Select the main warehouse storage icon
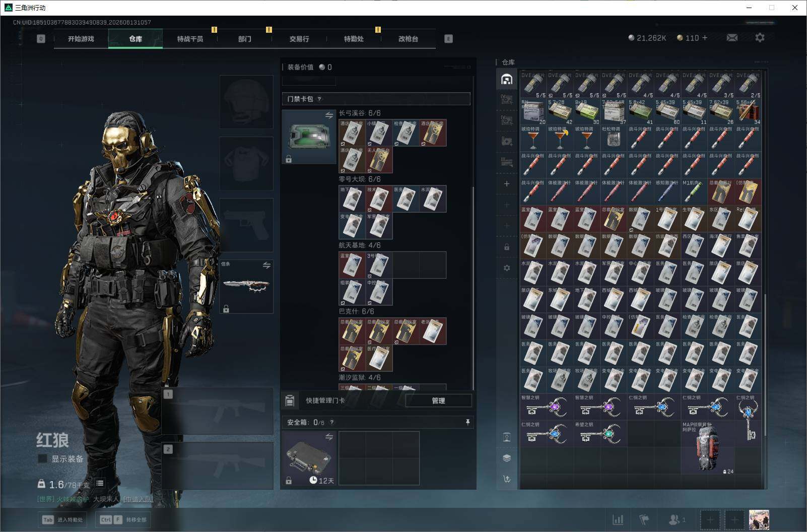This screenshot has width=807, height=532. pos(507,79)
